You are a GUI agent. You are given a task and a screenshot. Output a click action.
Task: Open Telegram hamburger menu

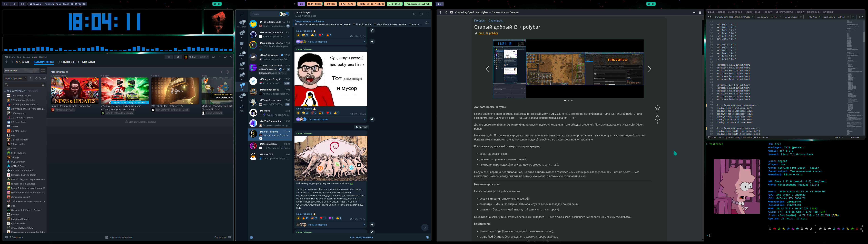(x=241, y=14)
